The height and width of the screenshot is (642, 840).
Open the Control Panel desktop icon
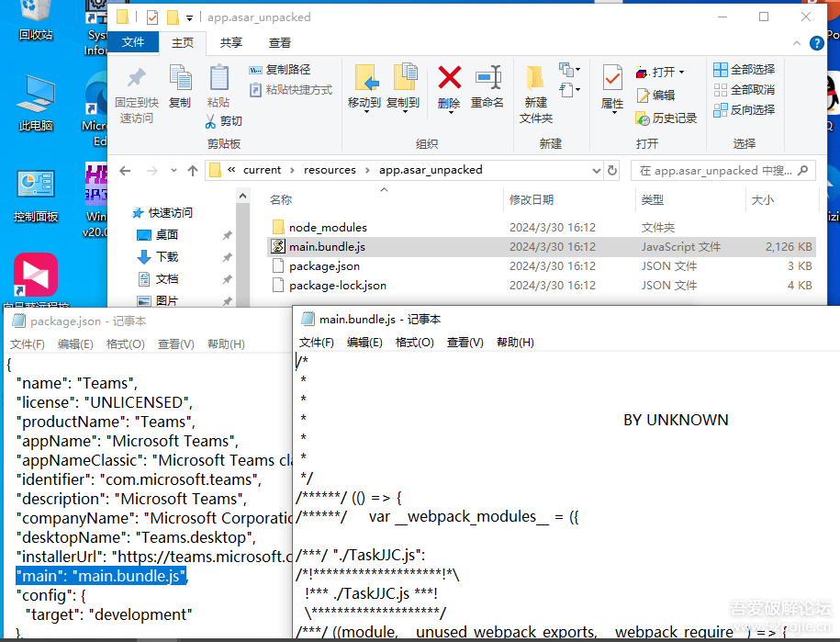coord(36,196)
